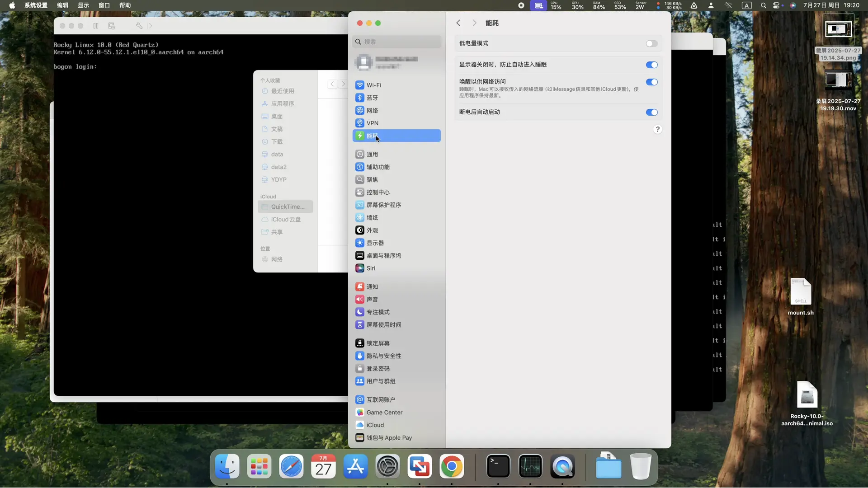The height and width of the screenshot is (488, 868).
Task: Open 蓝牙 (Bluetooth) settings
Action: [x=396, y=98]
